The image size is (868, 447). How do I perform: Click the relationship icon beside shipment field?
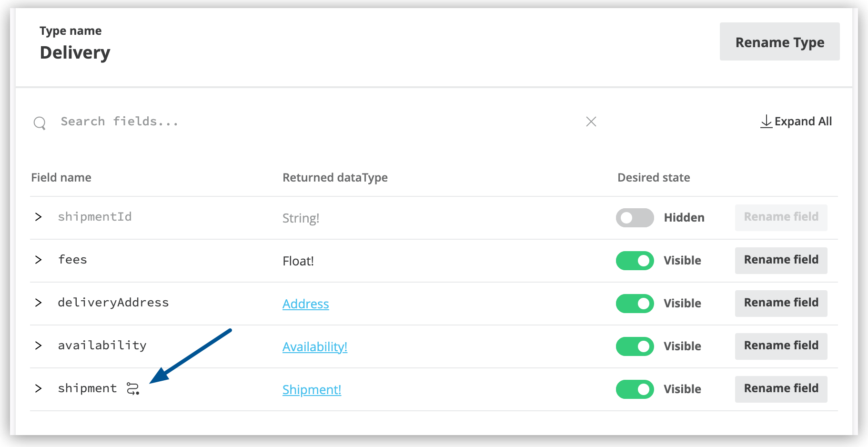coord(133,389)
